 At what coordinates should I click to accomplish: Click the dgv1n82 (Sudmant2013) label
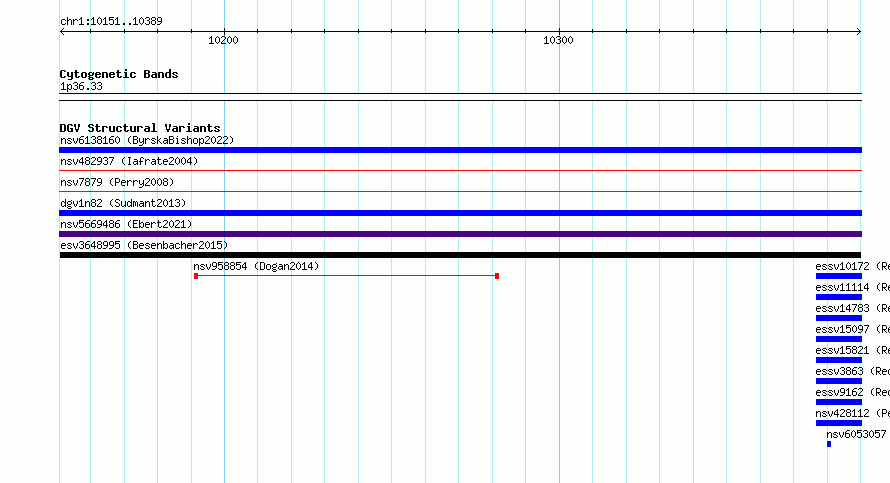click(123, 203)
